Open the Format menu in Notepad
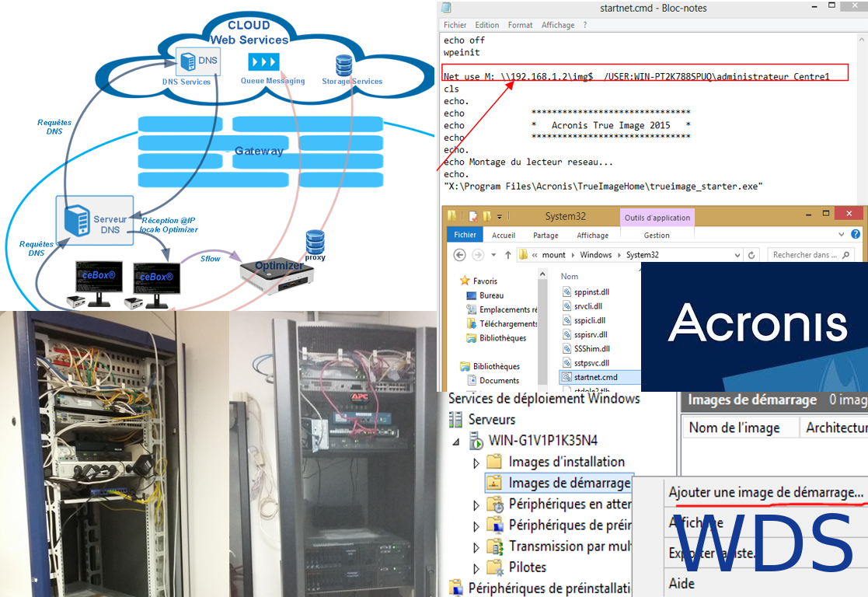The image size is (868, 597). point(521,25)
